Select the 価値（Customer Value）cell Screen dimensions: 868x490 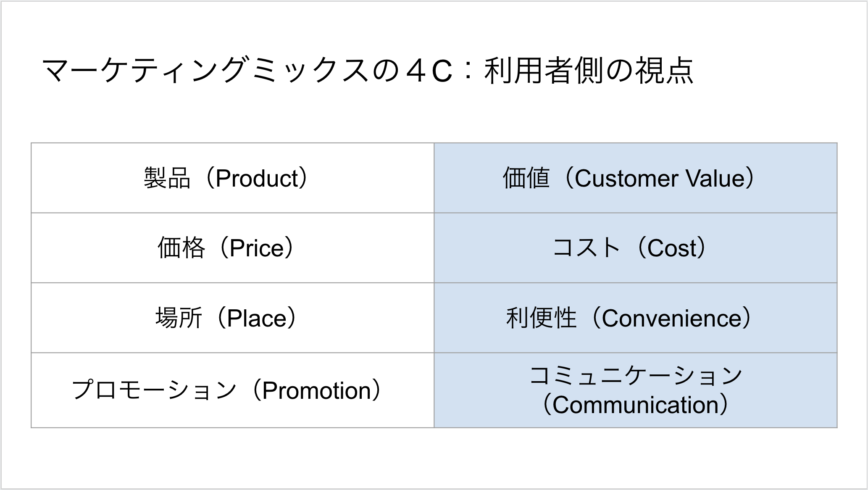point(636,178)
